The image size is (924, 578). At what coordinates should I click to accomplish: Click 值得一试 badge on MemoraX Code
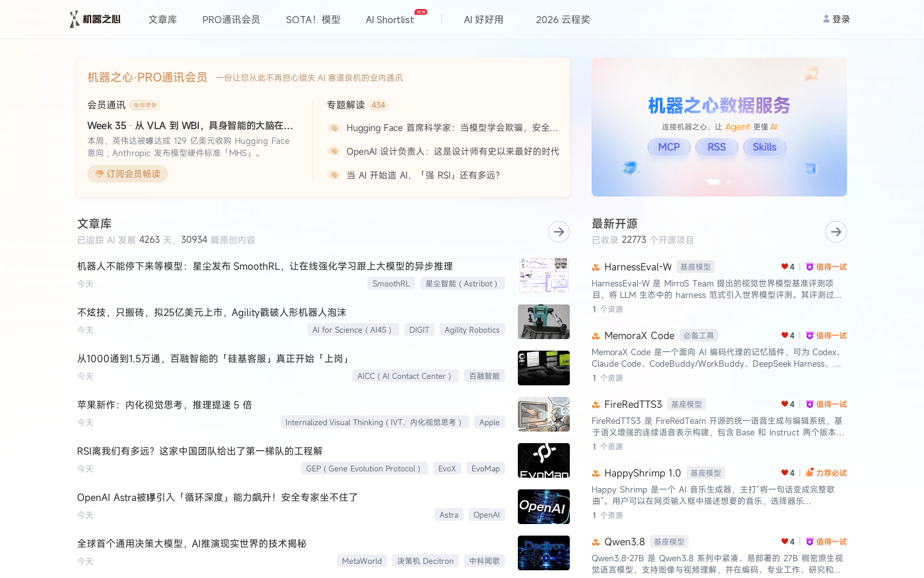826,335
